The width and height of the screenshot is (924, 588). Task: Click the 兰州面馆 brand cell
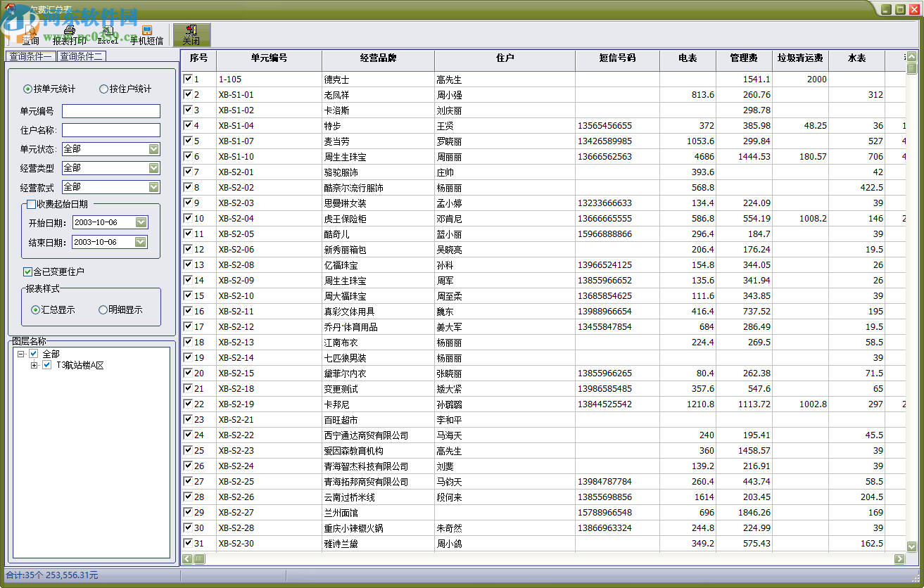[x=379, y=513]
